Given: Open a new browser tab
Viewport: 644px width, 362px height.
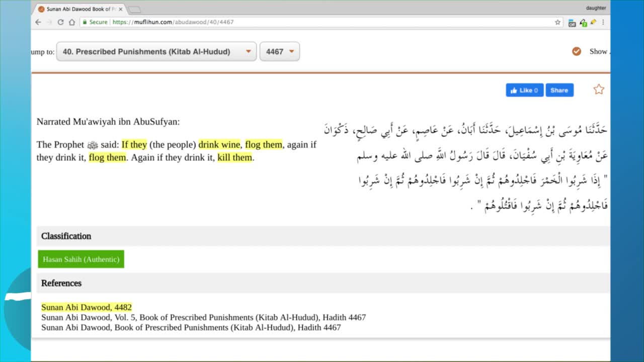Looking at the screenshot, I should click(x=134, y=10).
